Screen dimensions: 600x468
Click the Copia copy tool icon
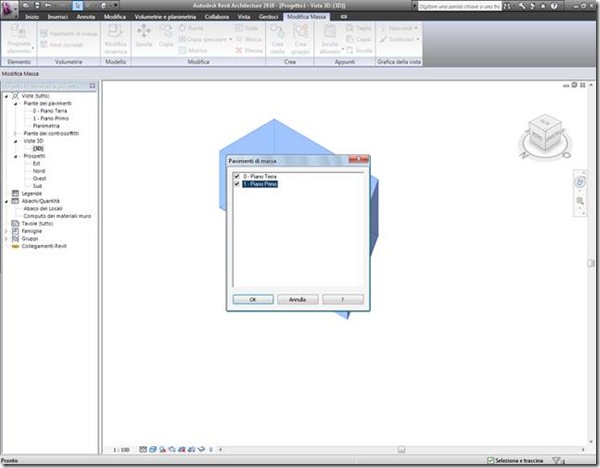coord(166,31)
